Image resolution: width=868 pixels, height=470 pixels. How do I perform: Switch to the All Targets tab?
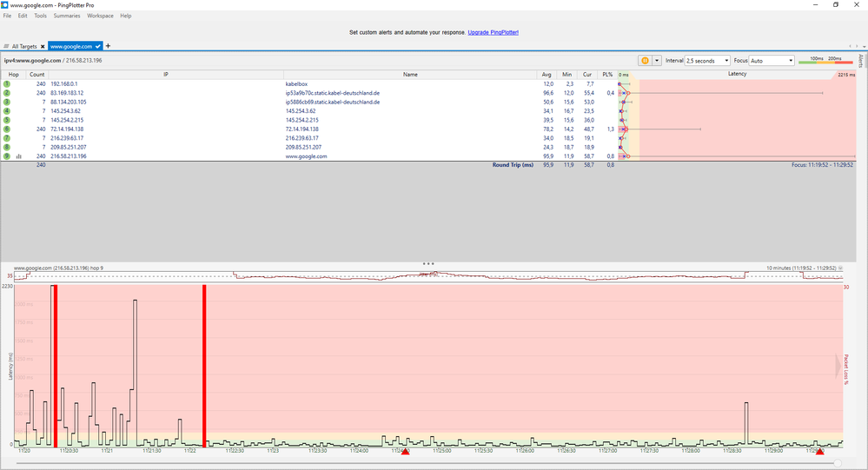[24, 47]
